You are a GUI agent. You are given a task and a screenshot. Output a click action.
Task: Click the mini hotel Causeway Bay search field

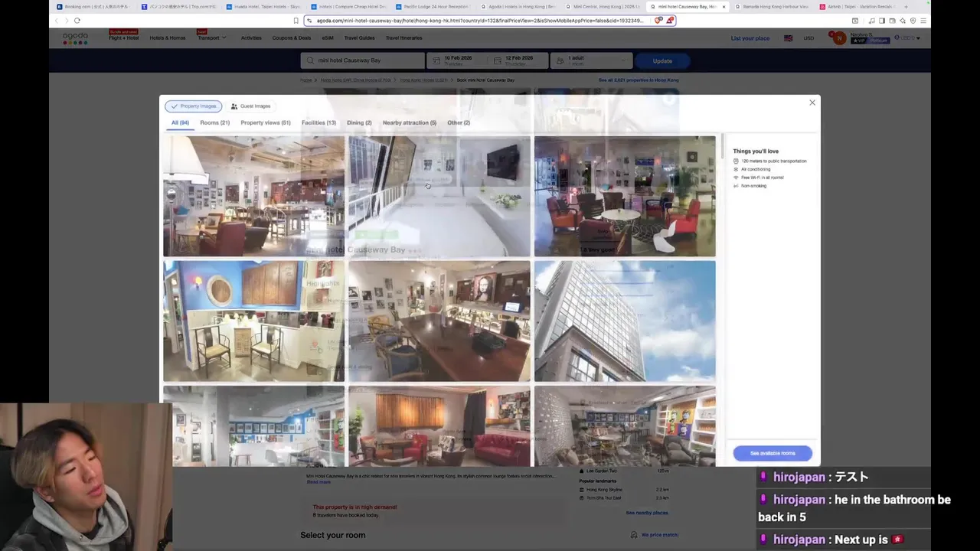pyautogui.click(x=363, y=60)
